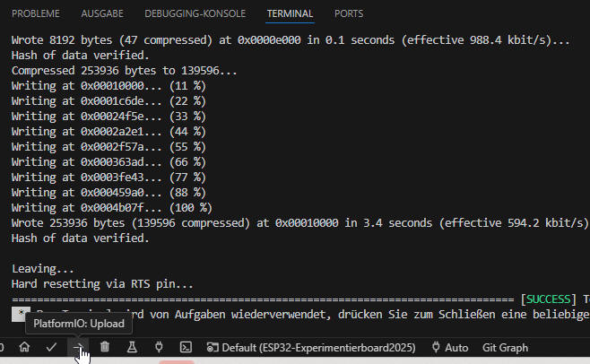Click the "Compressed 253936 bytes" output line
This screenshot has width=590, height=364.
coord(124,71)
